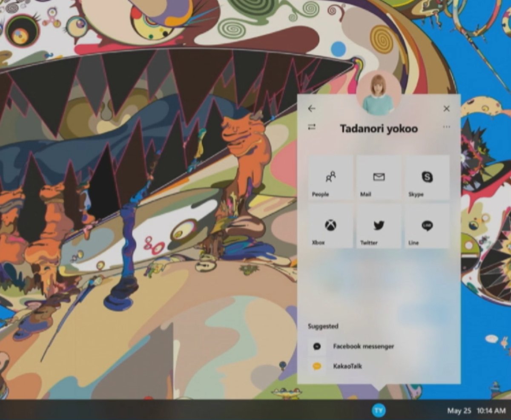The width and height of the screenshot is (511, 420).
Task: Open the three-dot more options menu
Action: (446, 127)
